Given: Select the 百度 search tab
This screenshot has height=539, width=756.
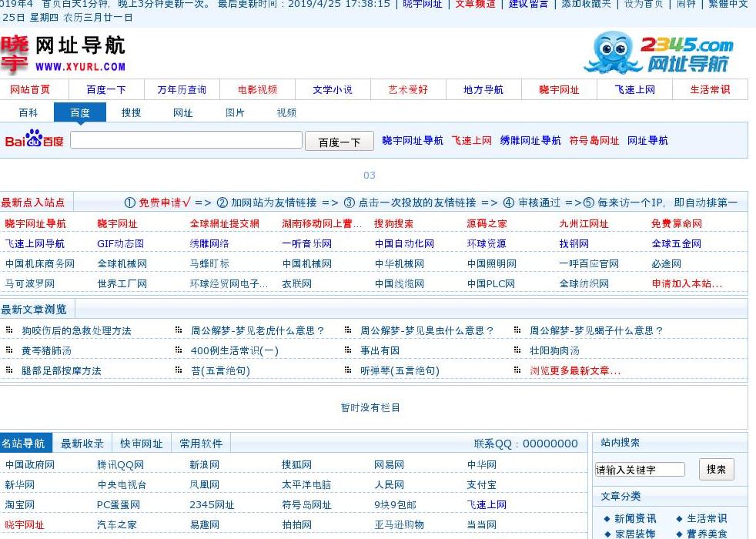Looking at the screenshot, I should pos(80,113).
